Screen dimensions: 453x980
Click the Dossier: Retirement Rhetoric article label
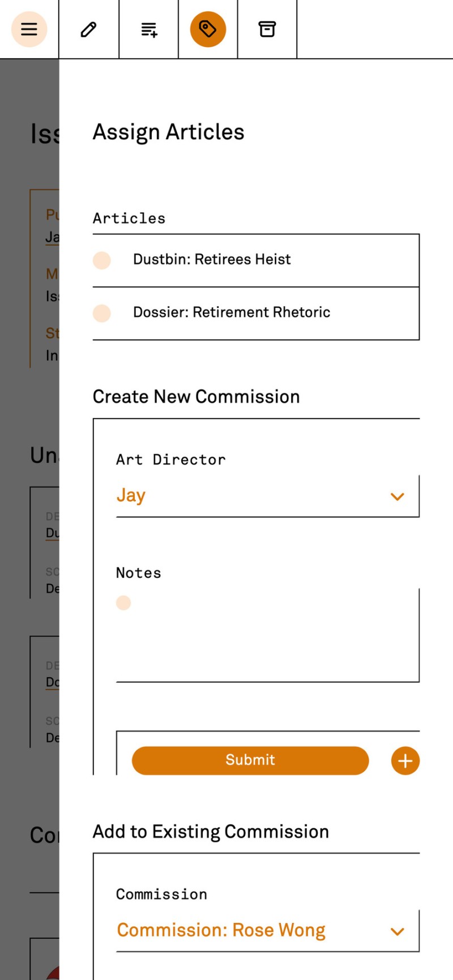pos(231,312)
